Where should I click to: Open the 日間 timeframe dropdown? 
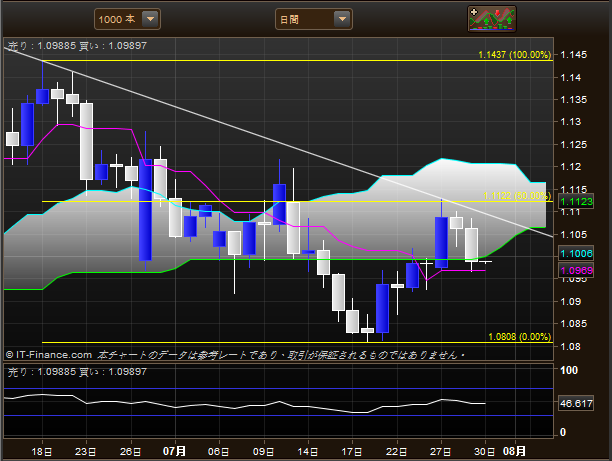pos(314,19)
